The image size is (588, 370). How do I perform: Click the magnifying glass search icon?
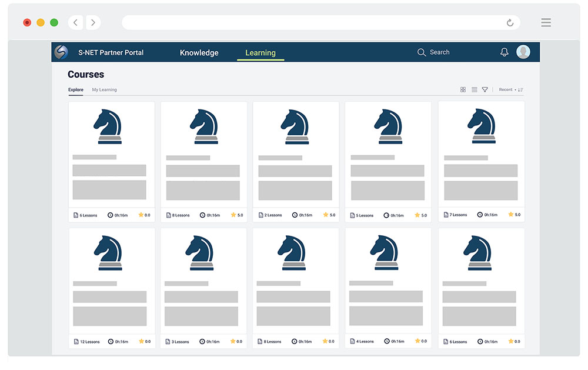coord(422,52)
